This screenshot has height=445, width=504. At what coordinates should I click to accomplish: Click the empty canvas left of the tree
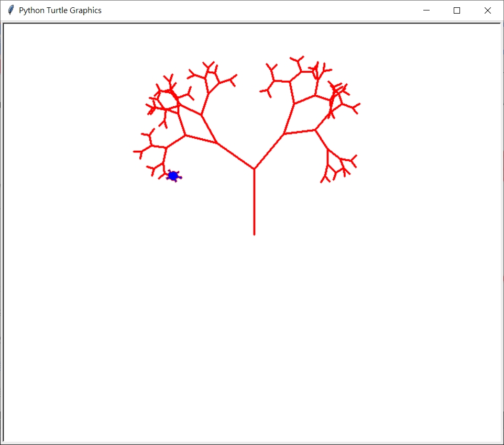pos(68,157)
